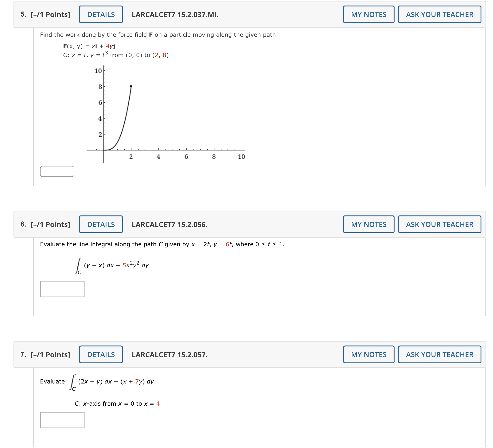Open MY NOTES for problem 6
This screenshot has height=448, width=493.
coord(369,224)
